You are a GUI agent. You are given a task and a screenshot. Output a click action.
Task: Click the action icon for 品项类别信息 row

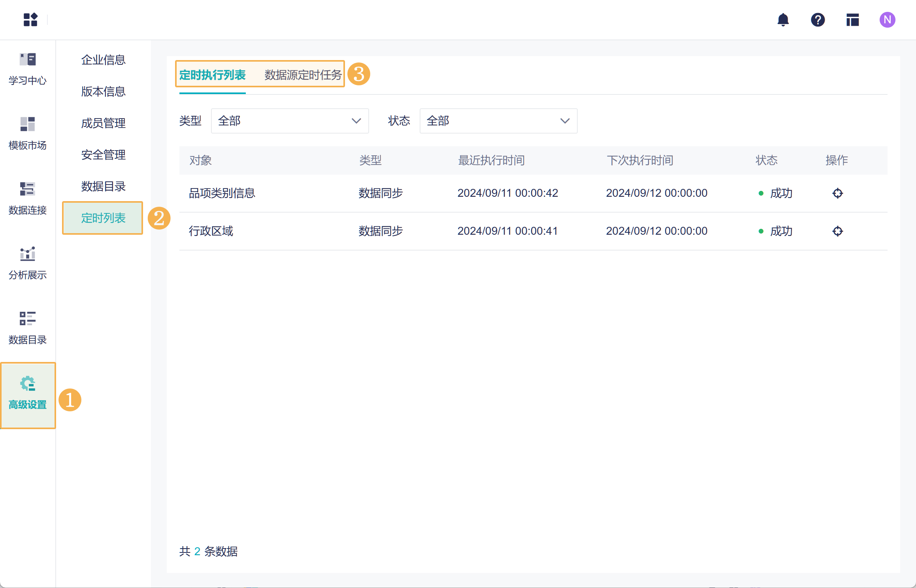[837, 193]
